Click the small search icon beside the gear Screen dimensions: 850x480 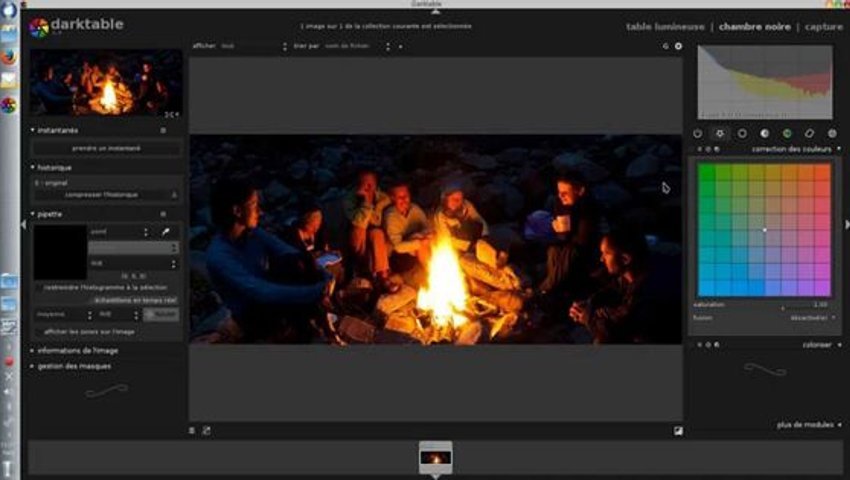666,46
